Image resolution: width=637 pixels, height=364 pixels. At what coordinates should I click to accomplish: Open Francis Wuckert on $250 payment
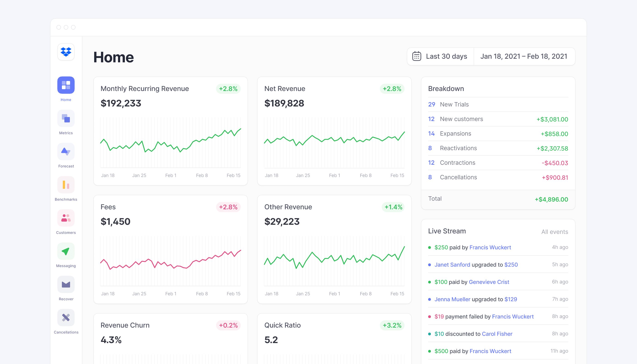490,247
